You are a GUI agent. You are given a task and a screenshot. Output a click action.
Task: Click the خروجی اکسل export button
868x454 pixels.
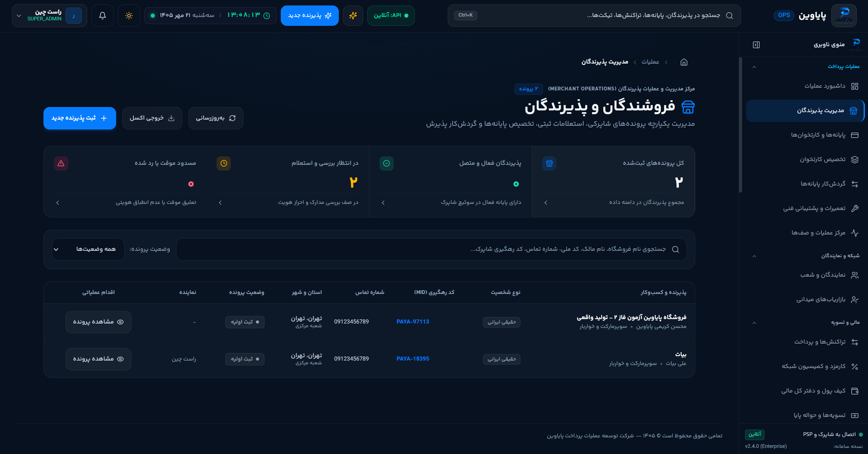tap(152, 118)
